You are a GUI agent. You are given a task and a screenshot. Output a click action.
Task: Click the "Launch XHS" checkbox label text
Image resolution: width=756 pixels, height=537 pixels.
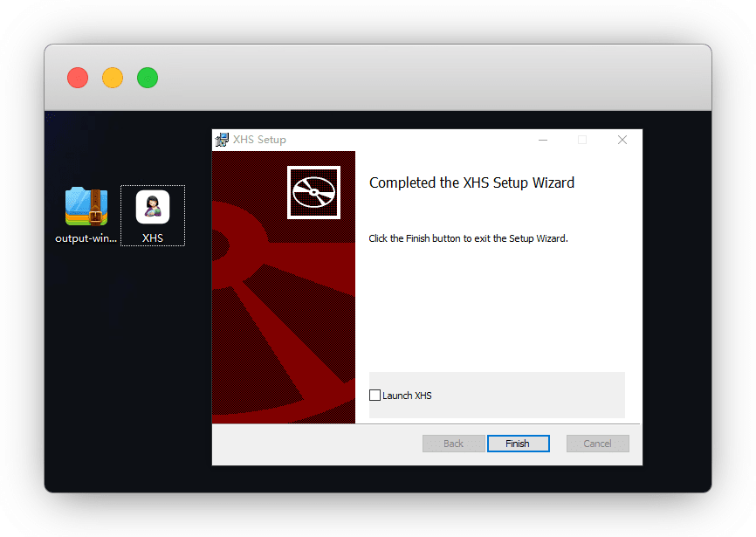click(x=407, y=396)
